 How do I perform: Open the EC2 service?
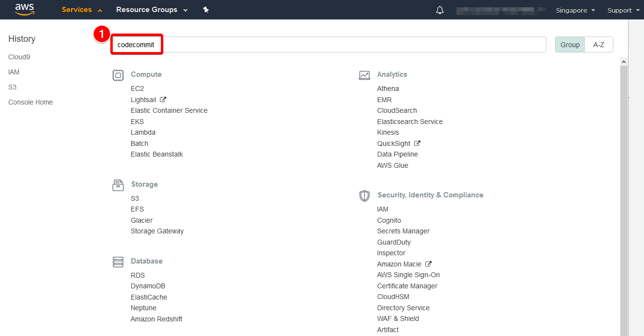coord(137,88)
